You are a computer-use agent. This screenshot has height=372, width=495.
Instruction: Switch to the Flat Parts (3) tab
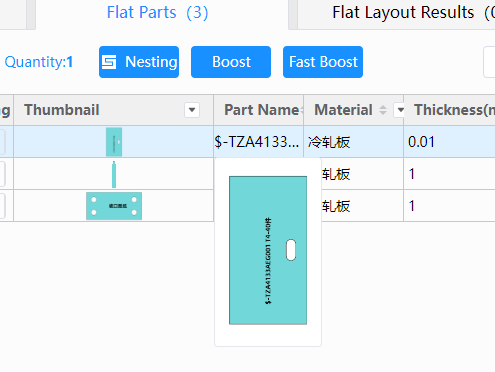(158, 13)
